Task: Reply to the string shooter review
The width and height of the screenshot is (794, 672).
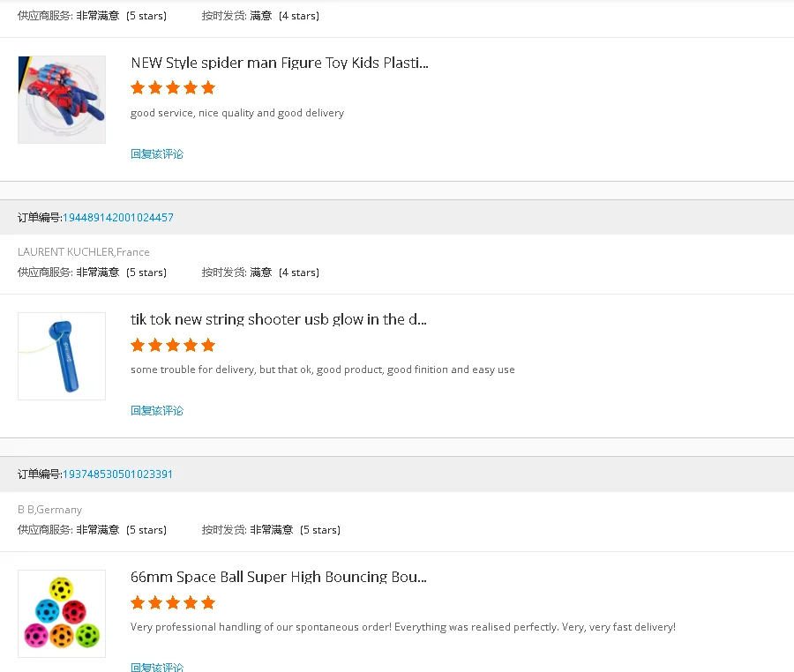Action: [x=157, y=410]
